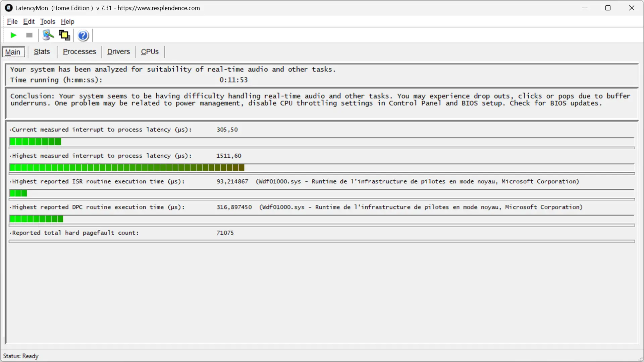Switch to the Processes tab

(79, 52)
